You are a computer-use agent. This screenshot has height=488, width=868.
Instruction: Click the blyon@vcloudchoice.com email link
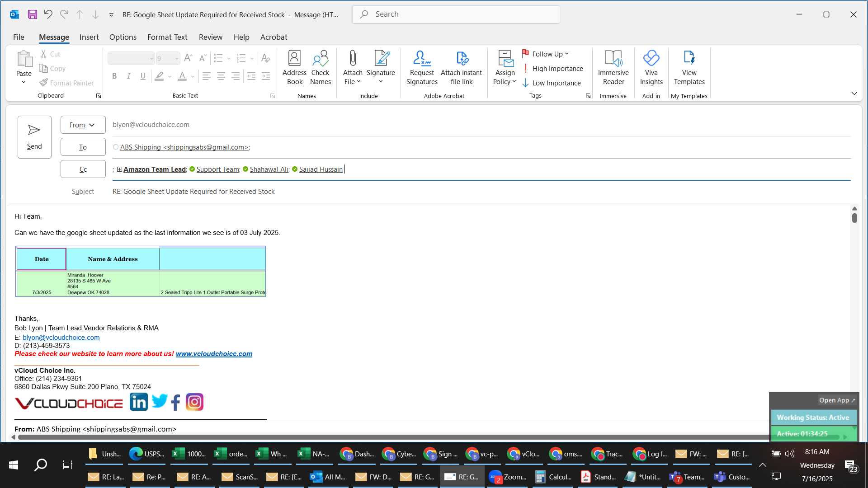[x=61, y=338]
